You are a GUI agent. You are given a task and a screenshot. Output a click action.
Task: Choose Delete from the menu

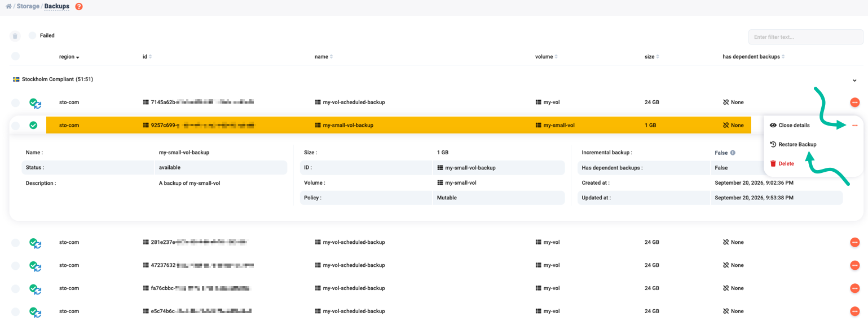782,163
